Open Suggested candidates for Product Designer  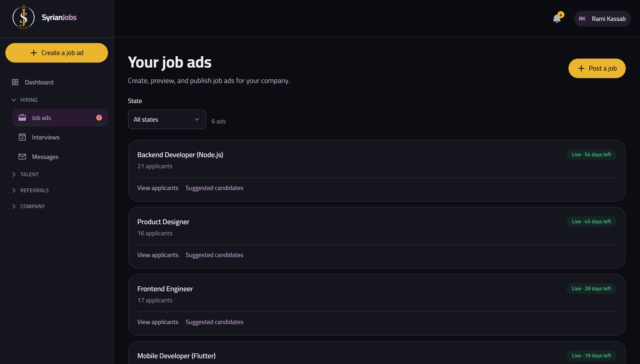pyautogui.click(x=214, y=255)
